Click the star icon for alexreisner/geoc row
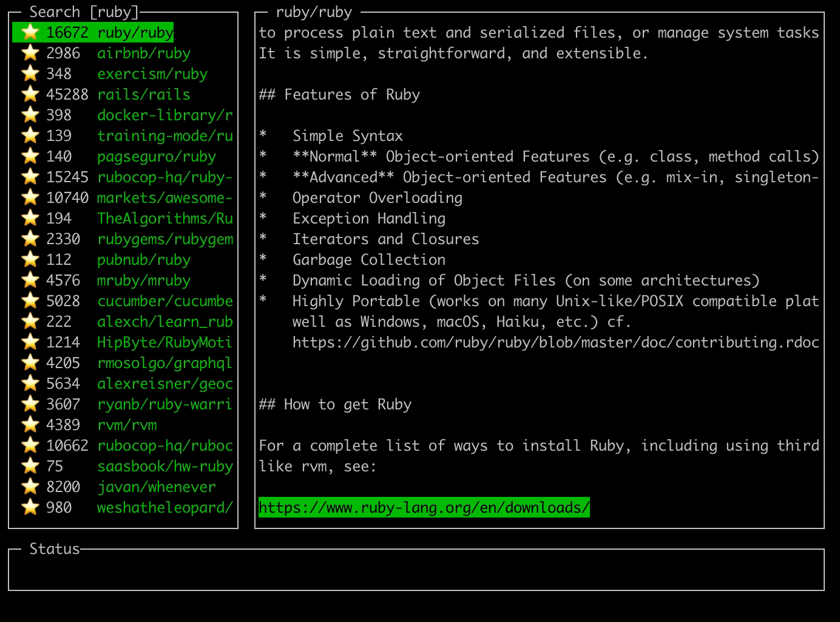 click(30, 383)
